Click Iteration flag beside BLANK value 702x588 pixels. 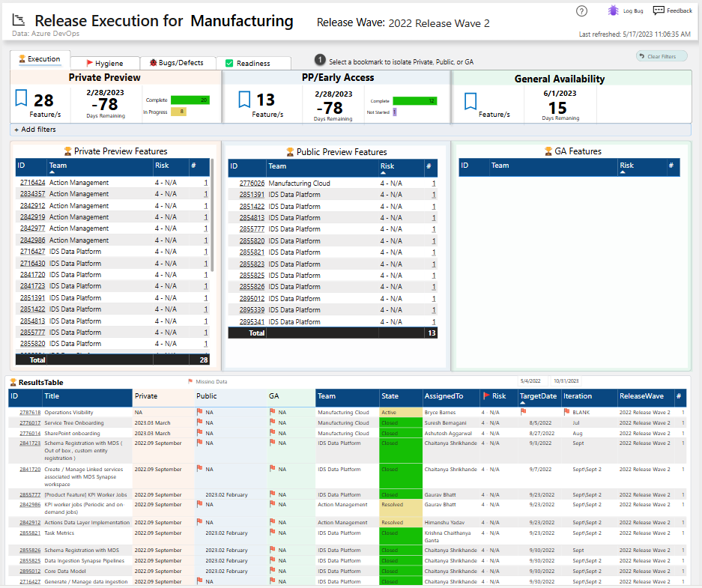coord(566,412)
